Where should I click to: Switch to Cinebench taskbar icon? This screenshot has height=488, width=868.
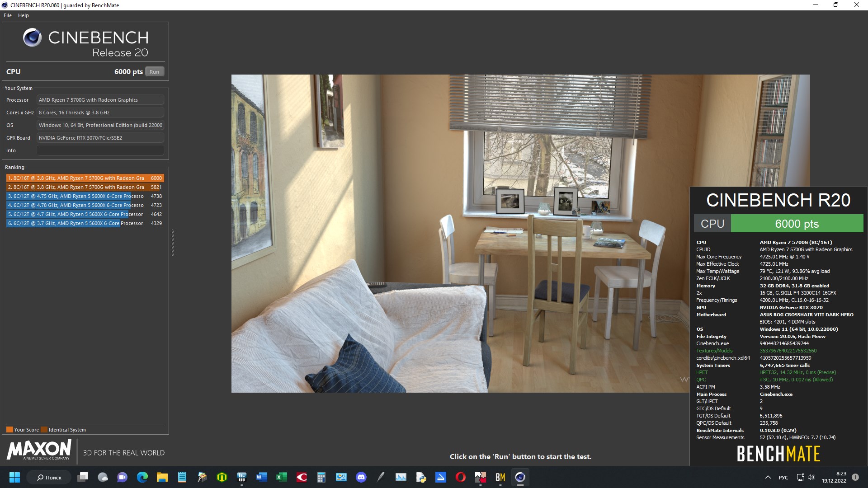[x=520, y=477]
